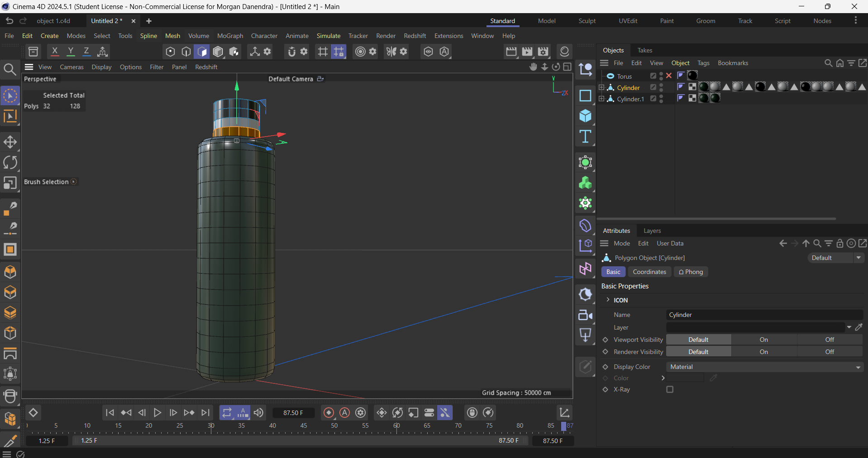Viewport: 868px width, 458px height.
Task: Expand the Cylinder.1 object hierarchy
Action: coord(601,99)
